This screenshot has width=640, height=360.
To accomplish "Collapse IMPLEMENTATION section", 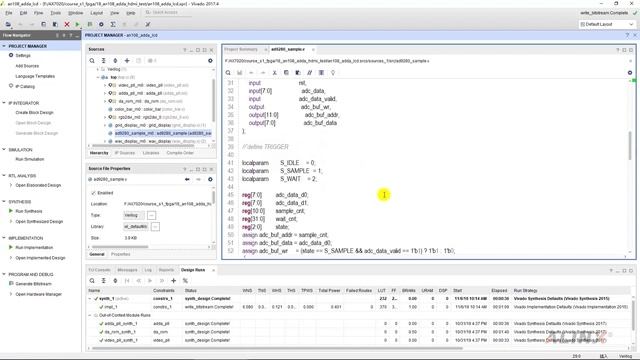I will tap(4, 238).
